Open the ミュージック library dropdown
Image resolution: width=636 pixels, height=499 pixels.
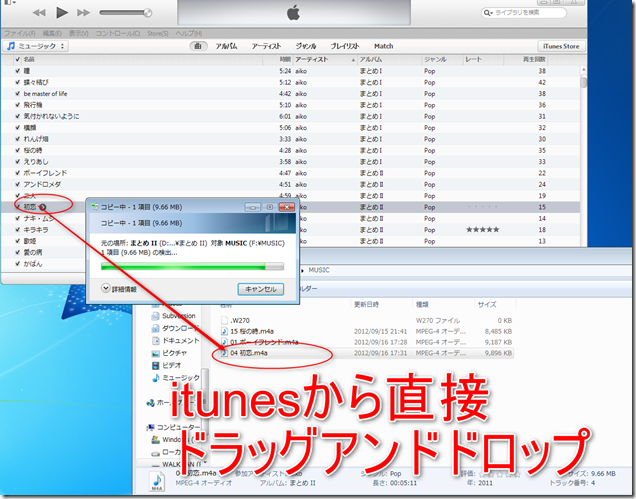tap(36, 46)
